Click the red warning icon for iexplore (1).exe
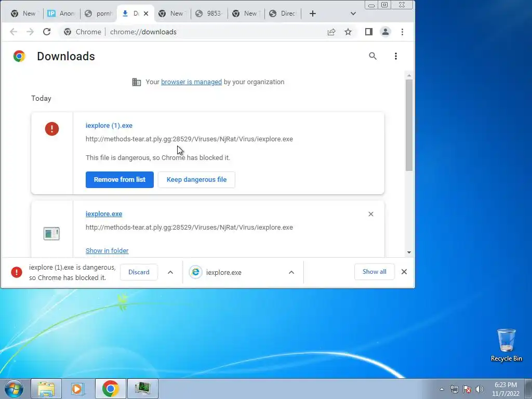Image resolution: width=532 pixels, height=399 pixels. [52, 129]
